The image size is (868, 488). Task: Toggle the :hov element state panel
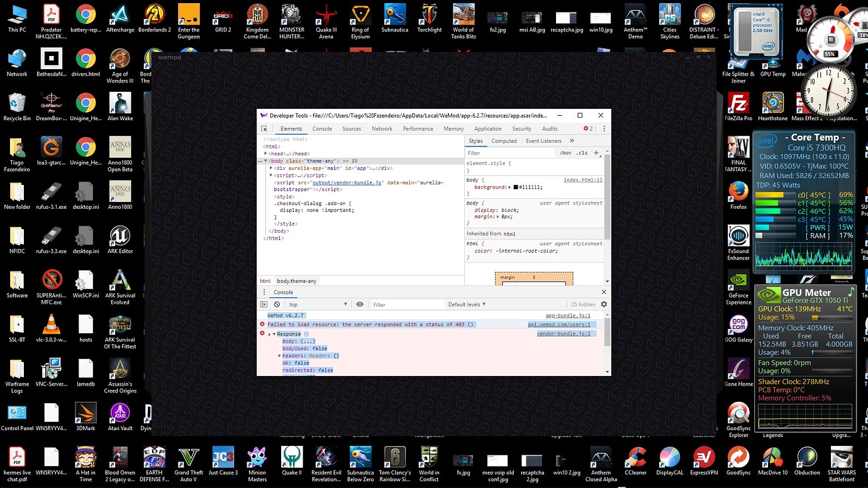click(565, 153)
